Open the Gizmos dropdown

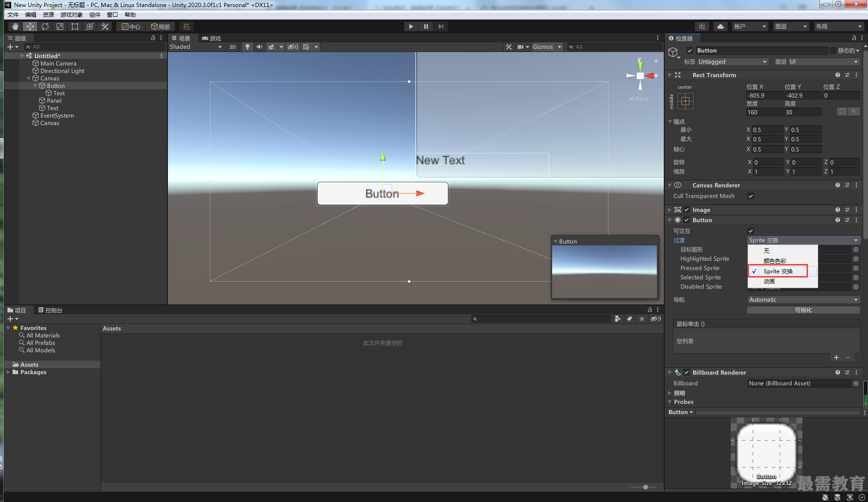tap(547, 47)
